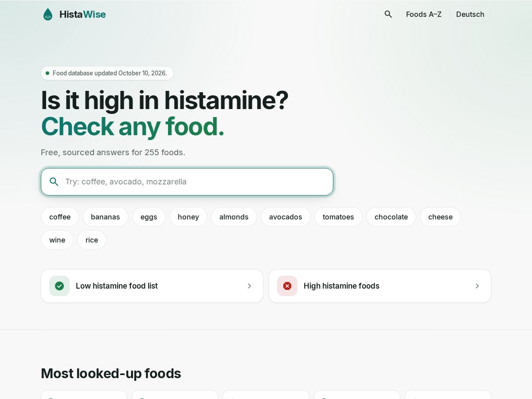Tap the wine chip

point(57,240)
